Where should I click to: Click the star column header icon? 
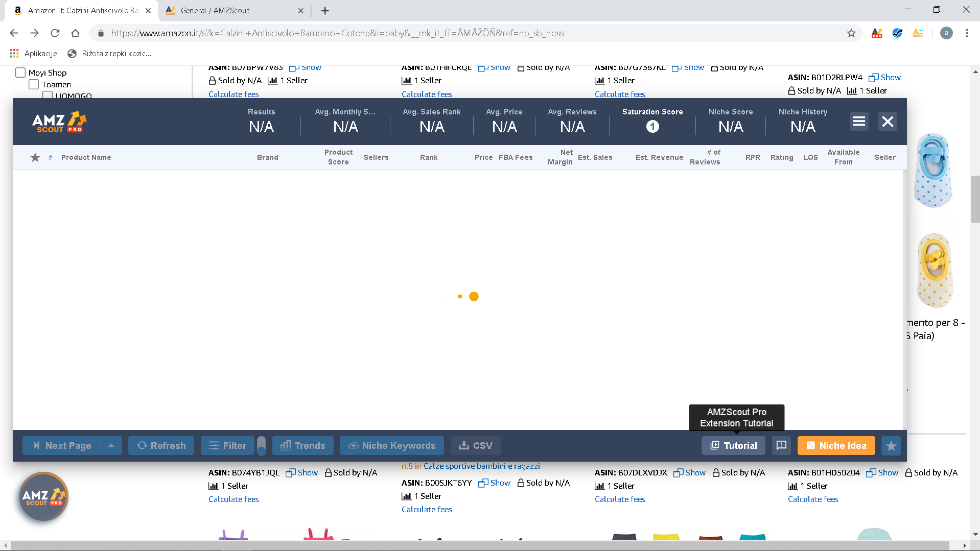(x=35, y=157)
